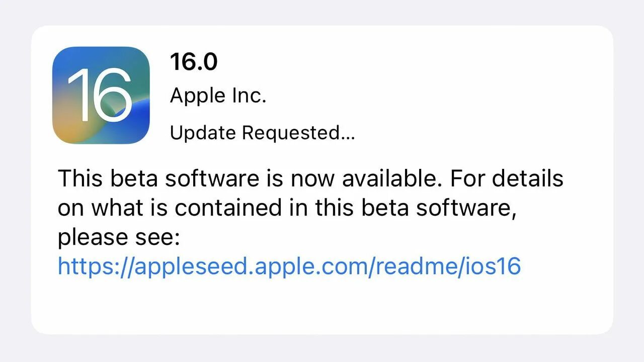Open the appleseed.apple.com readme link
Image resolution: width=644 pixels, height=362 pixels.
pos(289,265)
